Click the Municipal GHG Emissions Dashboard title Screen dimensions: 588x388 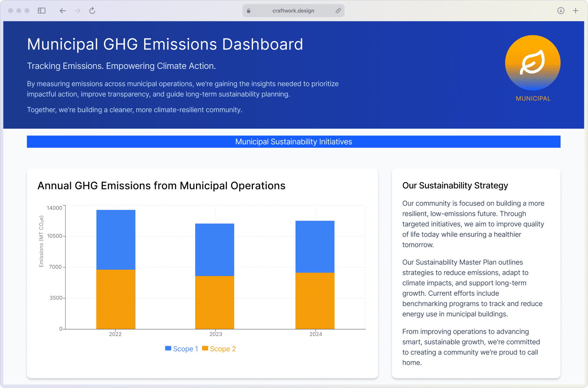pos(165,44)
